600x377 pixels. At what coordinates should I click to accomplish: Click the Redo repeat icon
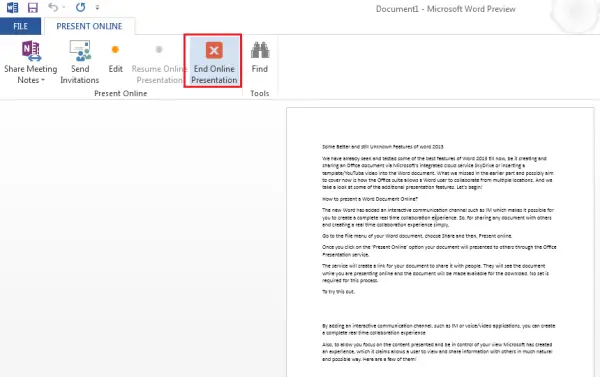click(x=80, y=7)
